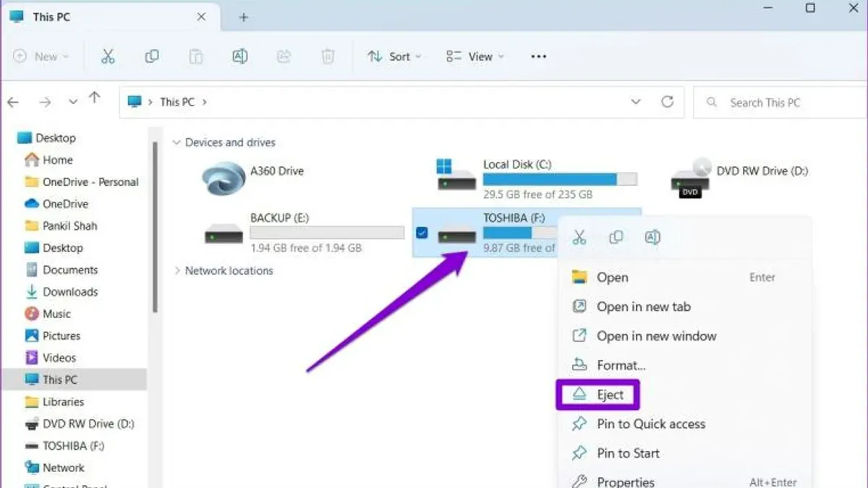The height and width of the screenshot is (488, 868).
Task: Click the Copy icon in toolbar
Action: point(152,56)
